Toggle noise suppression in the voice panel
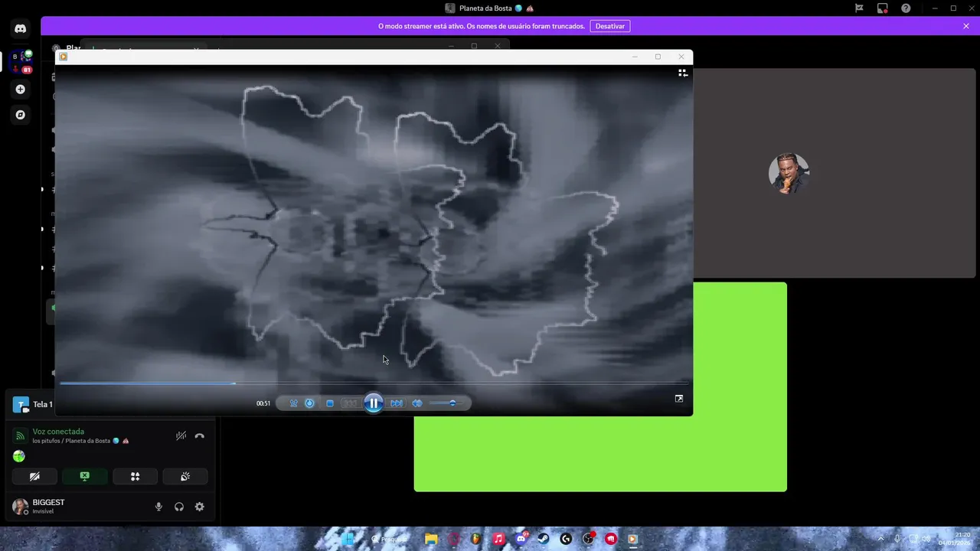 (x=181, y=435)
